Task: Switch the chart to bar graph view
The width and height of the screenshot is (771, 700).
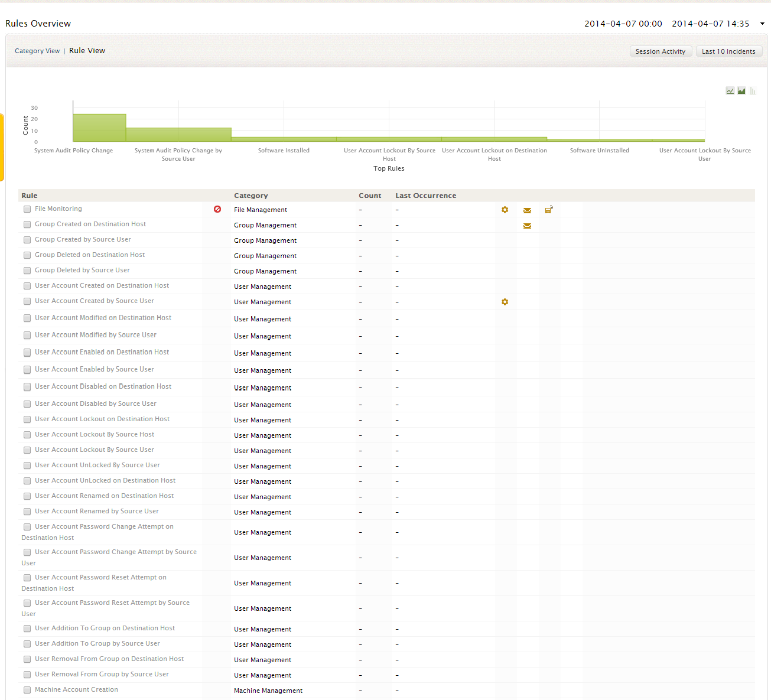Action: click(753, 91)
